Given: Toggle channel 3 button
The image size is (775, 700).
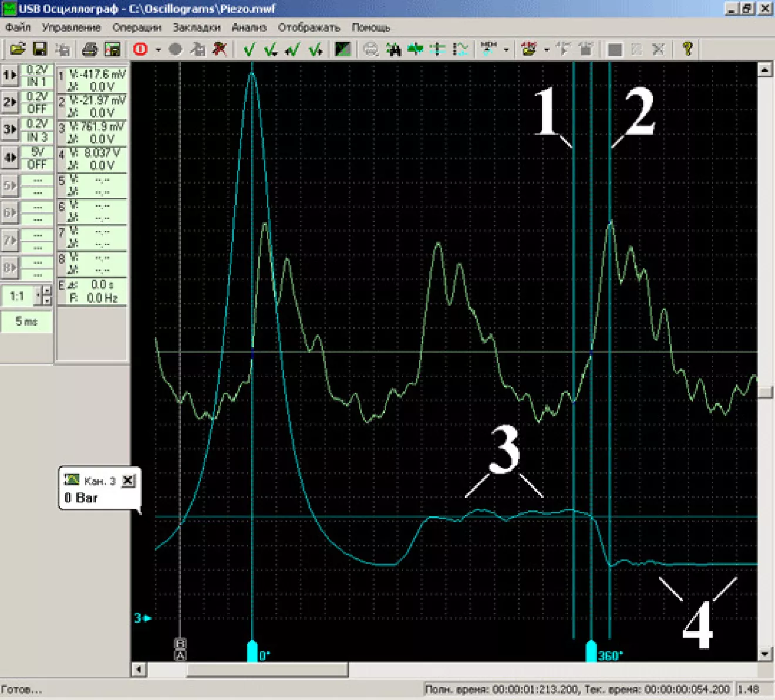Looking at the screenshot, I should (9, 129).
